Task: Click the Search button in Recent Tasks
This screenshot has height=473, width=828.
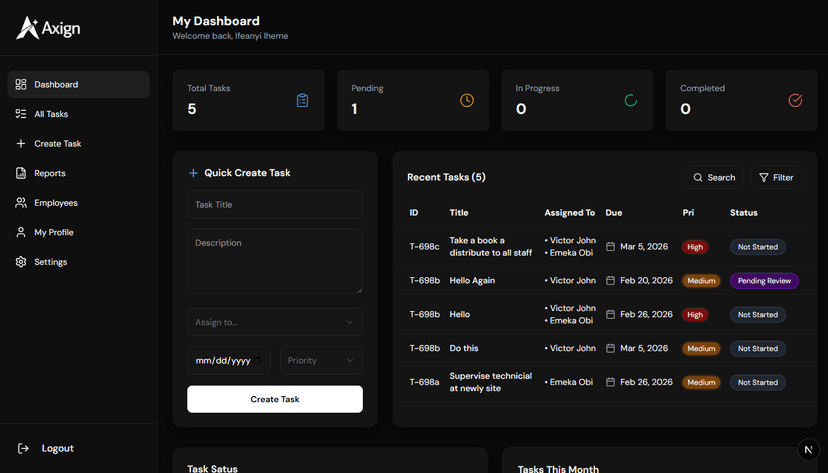Action: pos(714,177)
